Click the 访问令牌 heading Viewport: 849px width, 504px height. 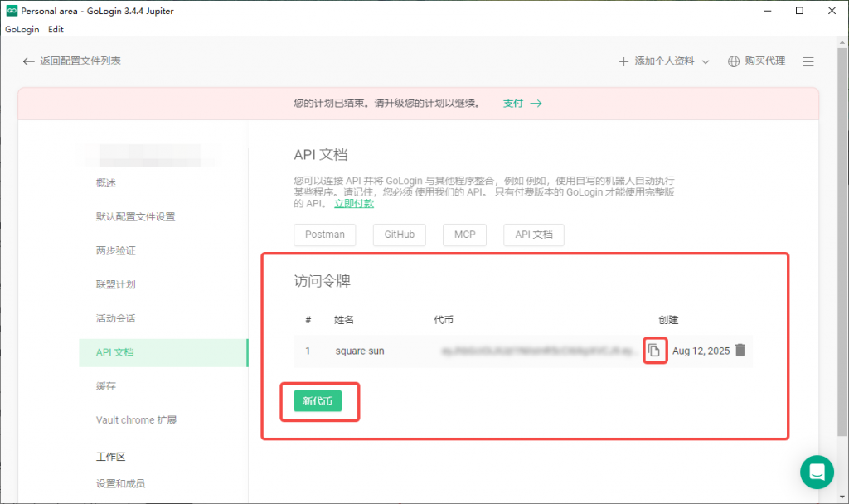point(323,281)
